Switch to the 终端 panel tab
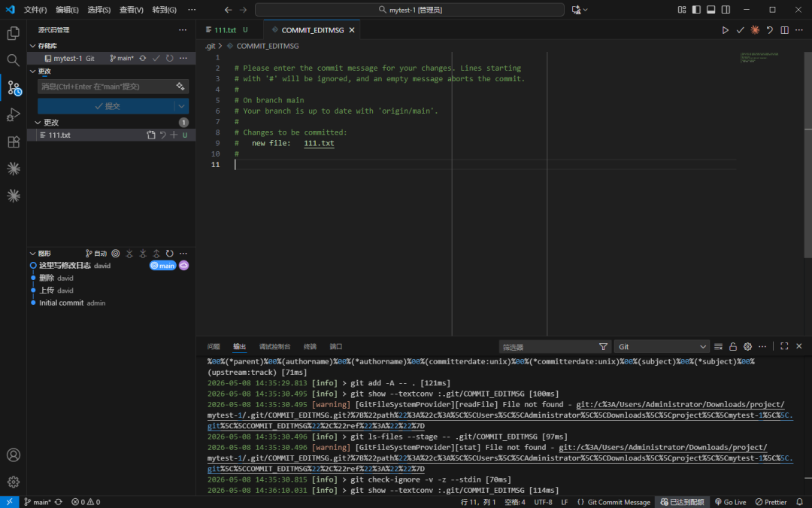This screenshot has height=508, width=812. click(x=310, y=346)
